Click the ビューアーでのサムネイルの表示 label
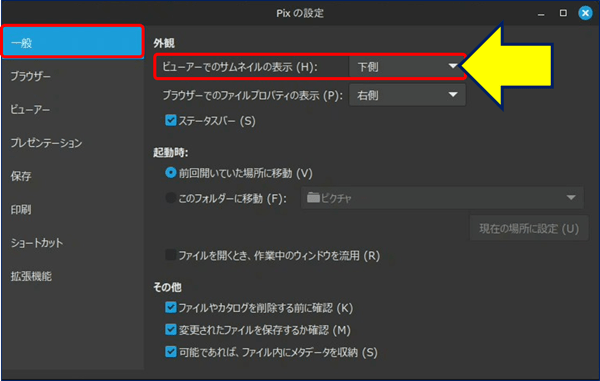Image resolution: width=600 pixels, height=381 pixels. pos(240,67)
